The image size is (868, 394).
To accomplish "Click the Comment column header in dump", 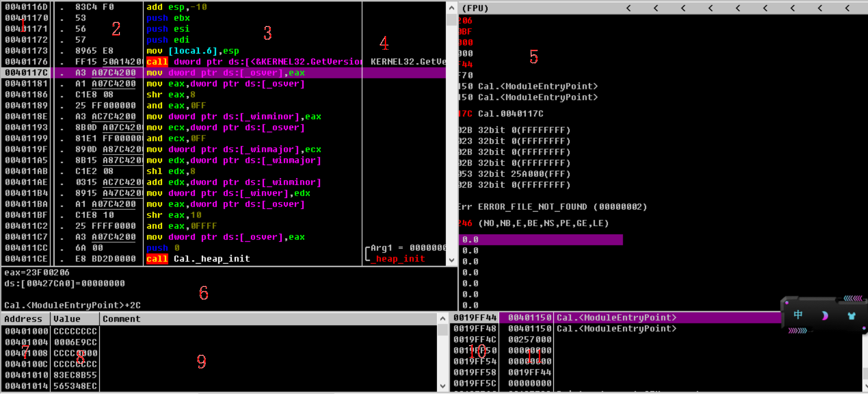I will tap(122, 319).
